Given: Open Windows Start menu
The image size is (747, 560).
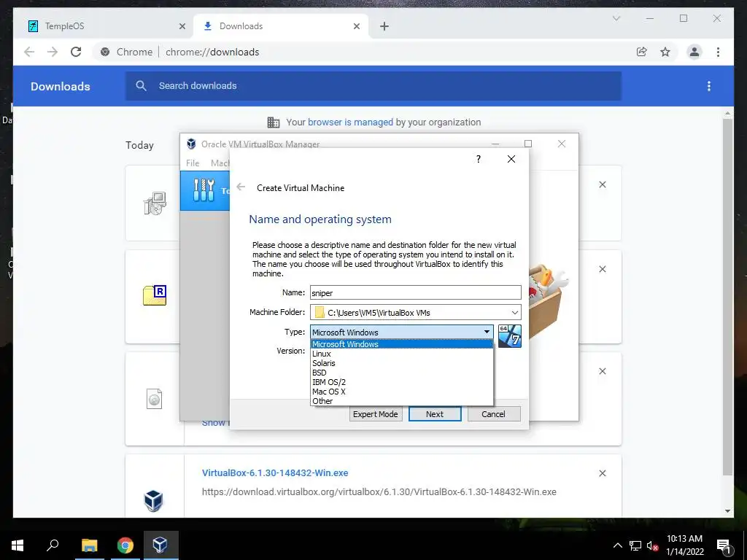Looking at the screenshot, I should point(18,545).
